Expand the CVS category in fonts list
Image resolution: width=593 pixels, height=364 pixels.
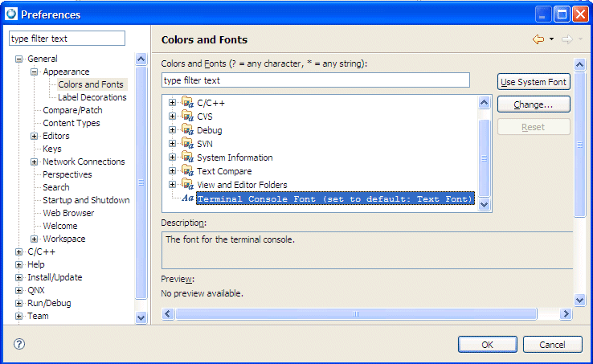point(172,117)
